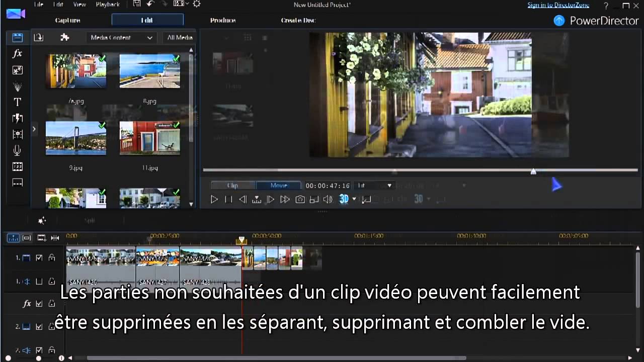Save project with floppy disk icon

click(137, 4)
